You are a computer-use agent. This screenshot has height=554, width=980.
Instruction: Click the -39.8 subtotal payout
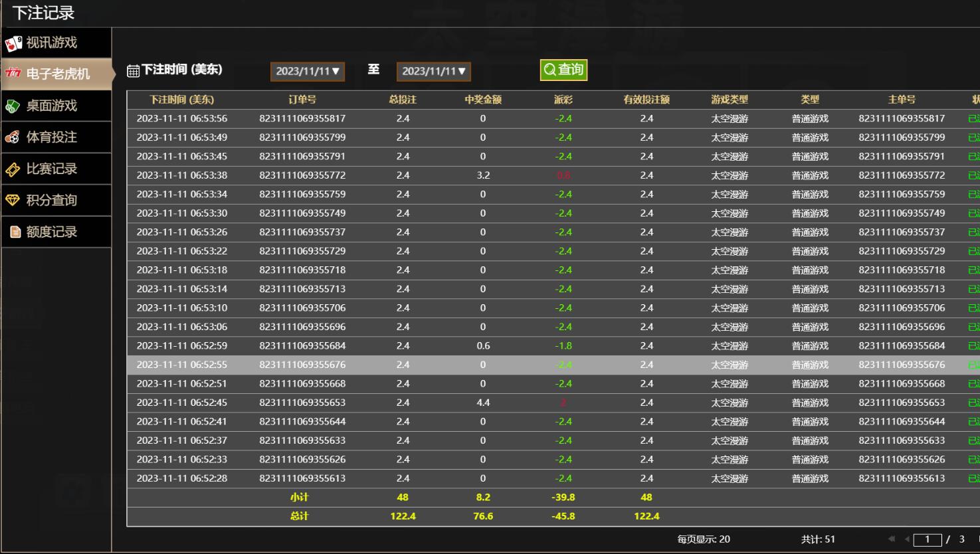(563, 498)
